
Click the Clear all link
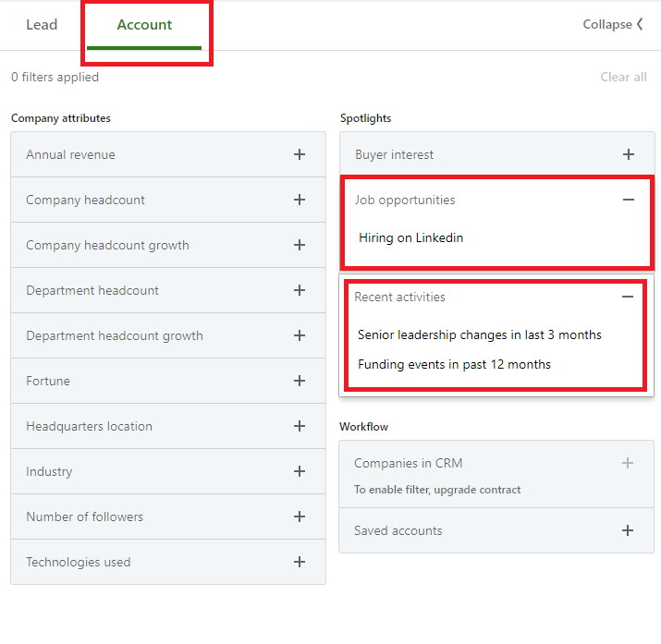click(623, 77)
